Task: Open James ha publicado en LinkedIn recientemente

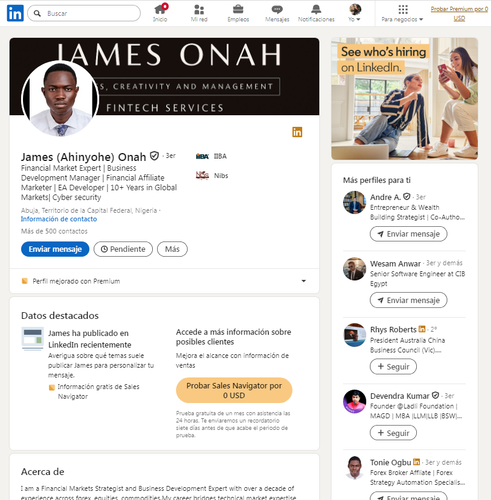Action: [x=90, y=339]
